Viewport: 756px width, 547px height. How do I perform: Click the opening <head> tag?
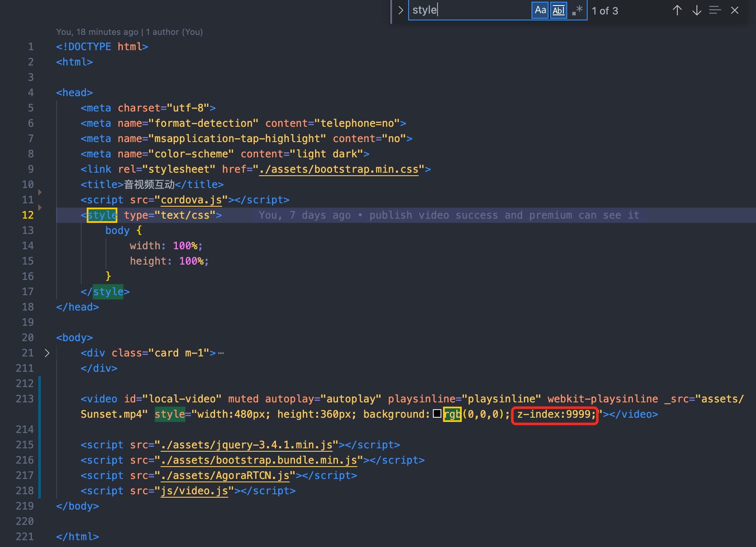pos(74,93)
